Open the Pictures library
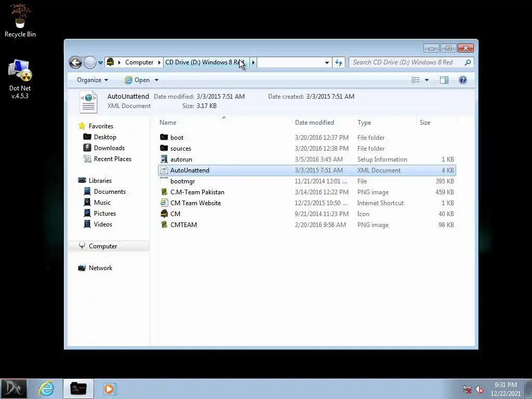Viewport: 532px width, 399px height. pyautogui.click(x=105, y=214)
